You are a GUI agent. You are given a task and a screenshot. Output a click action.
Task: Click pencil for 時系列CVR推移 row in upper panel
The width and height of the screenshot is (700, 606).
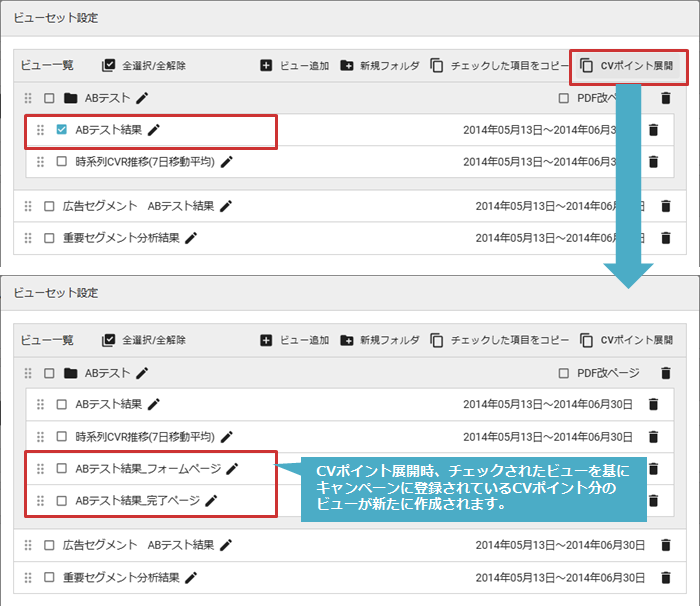227,162
